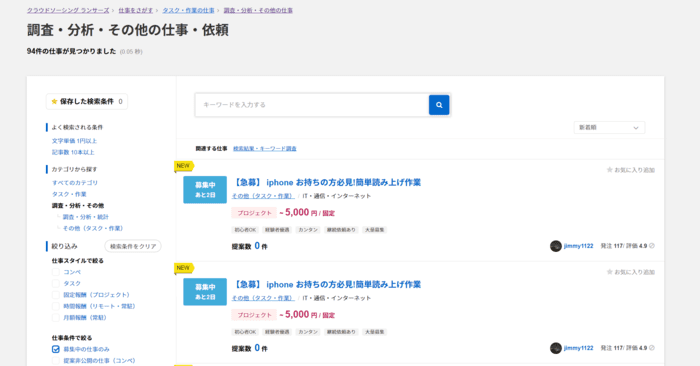This screenshot has width=700, height=366.
Task: Enable 固定報酬（プロジェクト） filter checkbox
Action: pyautogui.click(x=56, y=295)
